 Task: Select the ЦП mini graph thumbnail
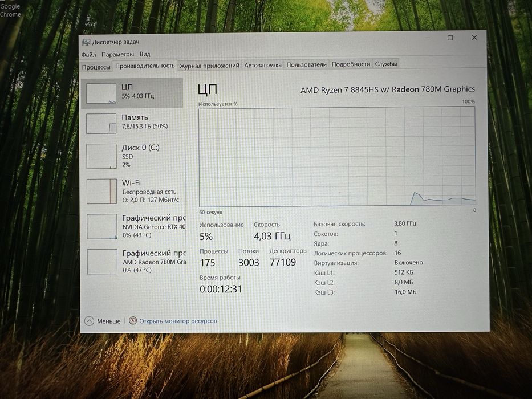pyautogui.click(x=101, y=93)
